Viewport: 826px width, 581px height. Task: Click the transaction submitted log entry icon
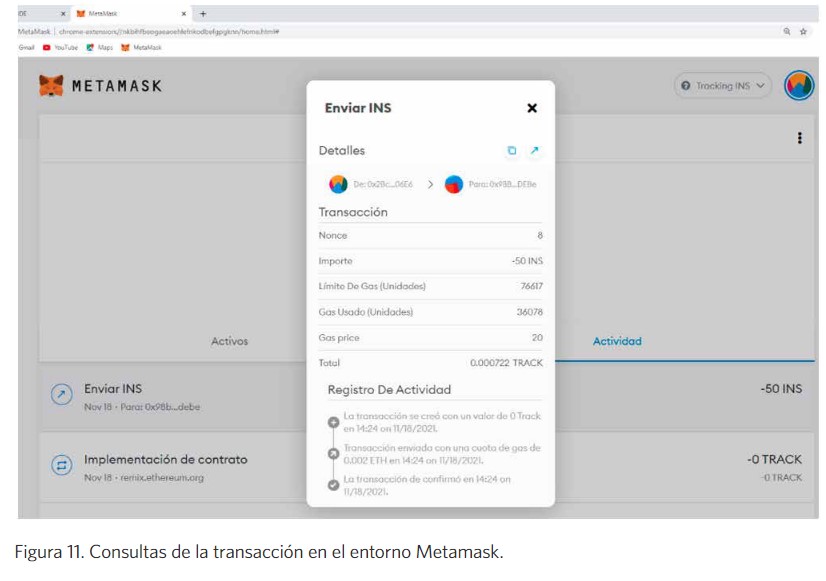tap(333, 454)
